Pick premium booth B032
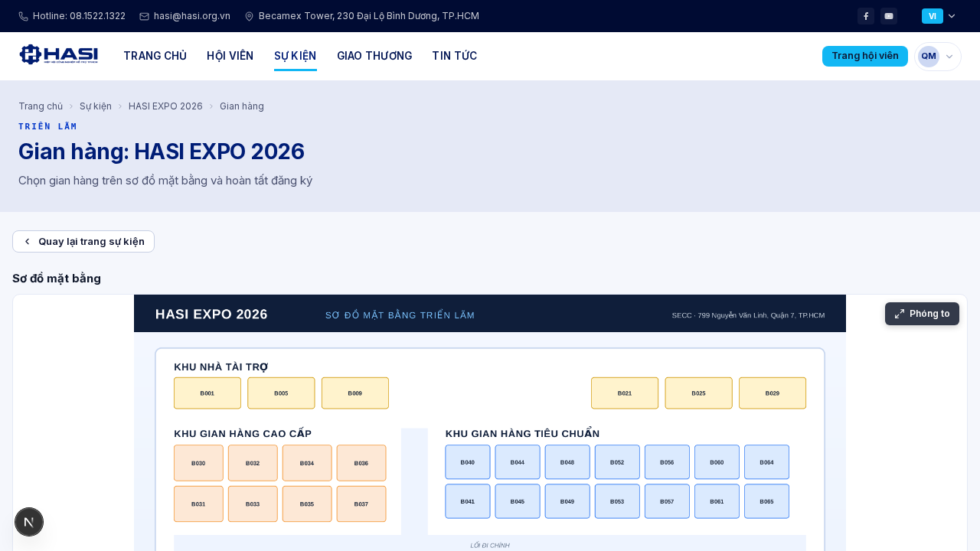 pyautogui.click(x=253, y=463)
